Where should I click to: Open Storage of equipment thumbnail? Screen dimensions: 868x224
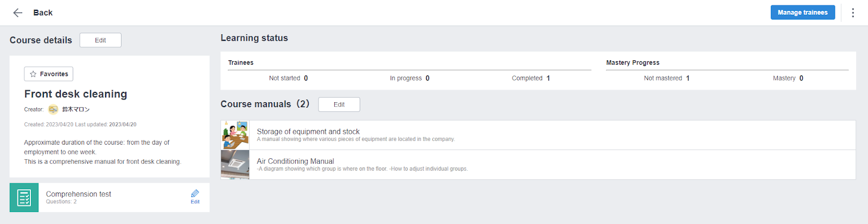pyautogui.click(x=235, y=135)
